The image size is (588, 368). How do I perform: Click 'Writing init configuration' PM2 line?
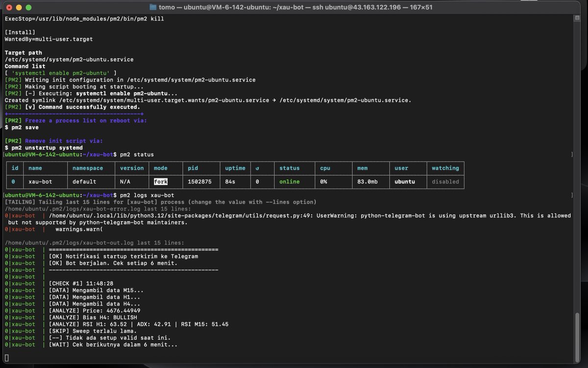tap(130, 79)
